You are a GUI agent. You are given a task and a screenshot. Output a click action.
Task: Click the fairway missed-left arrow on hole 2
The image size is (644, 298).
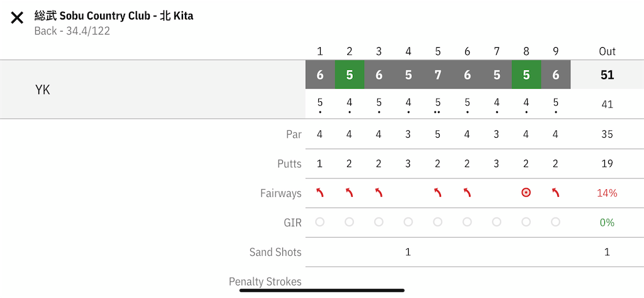pyautogui.click(x=349, y=192)
